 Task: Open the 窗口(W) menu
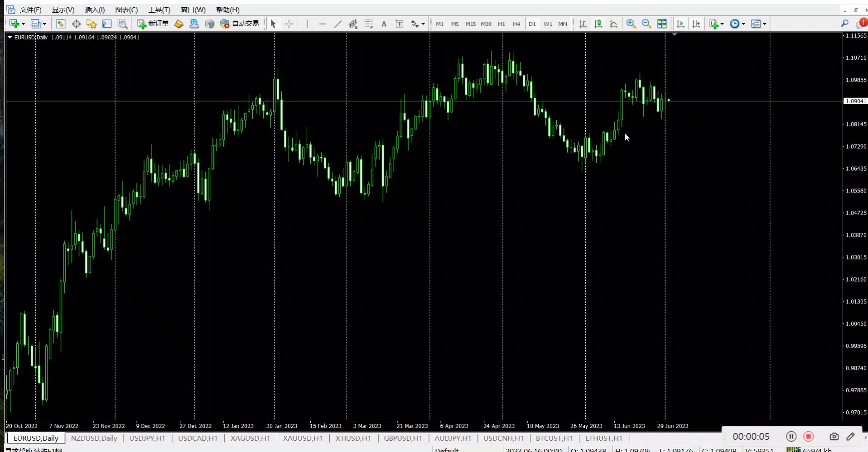click(x=193, y=10)
